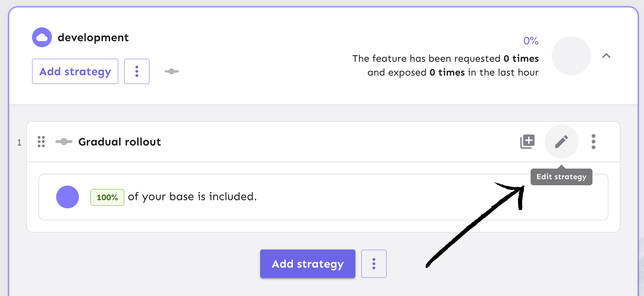Collapse the development environment panel

607,56
